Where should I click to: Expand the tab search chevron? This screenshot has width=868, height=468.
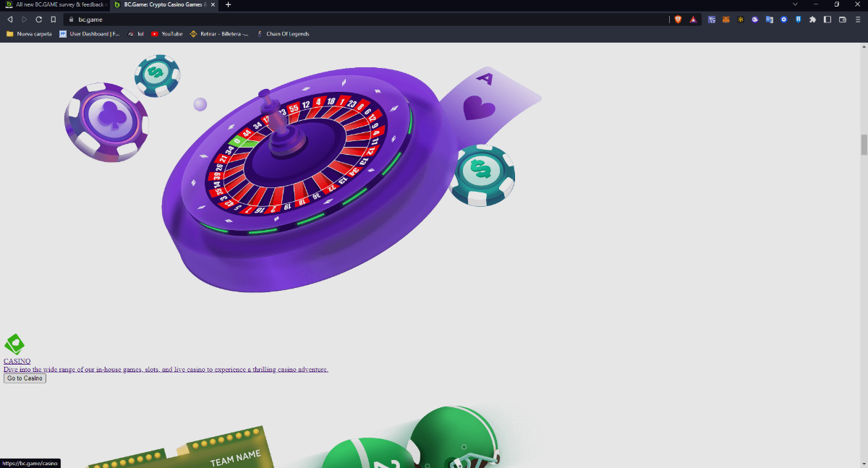point(796,4)
